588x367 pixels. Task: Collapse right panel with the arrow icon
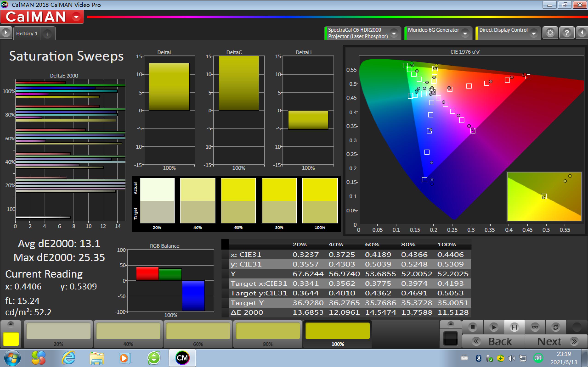coord(582,33)
